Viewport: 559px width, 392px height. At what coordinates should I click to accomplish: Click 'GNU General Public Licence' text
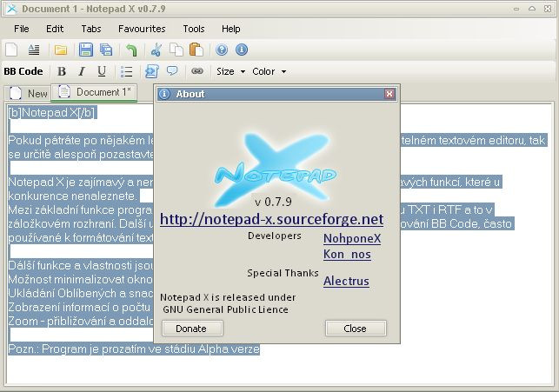[x=225, y=309]
